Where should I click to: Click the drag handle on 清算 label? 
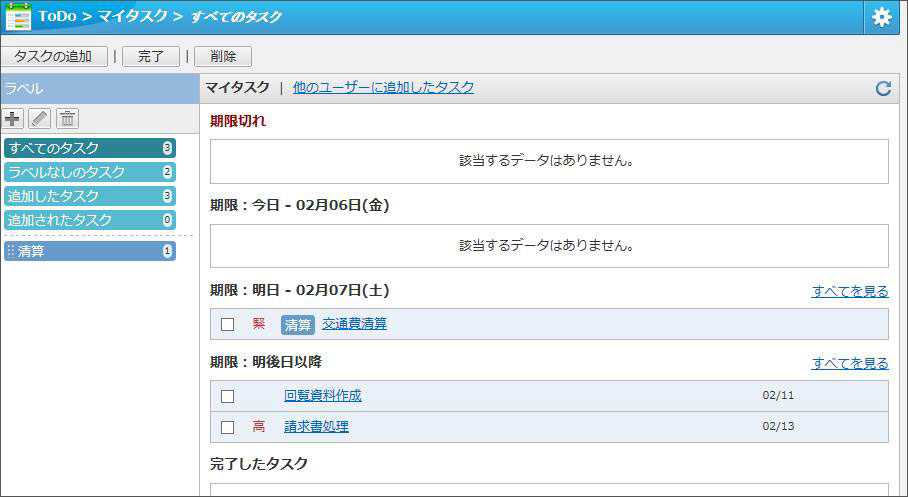[11, 251]
